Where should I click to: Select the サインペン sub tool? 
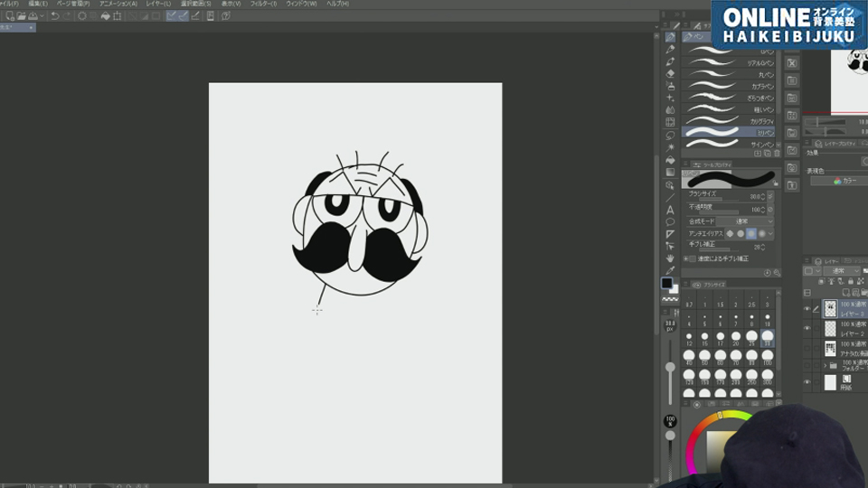click(x=728, y=144)
